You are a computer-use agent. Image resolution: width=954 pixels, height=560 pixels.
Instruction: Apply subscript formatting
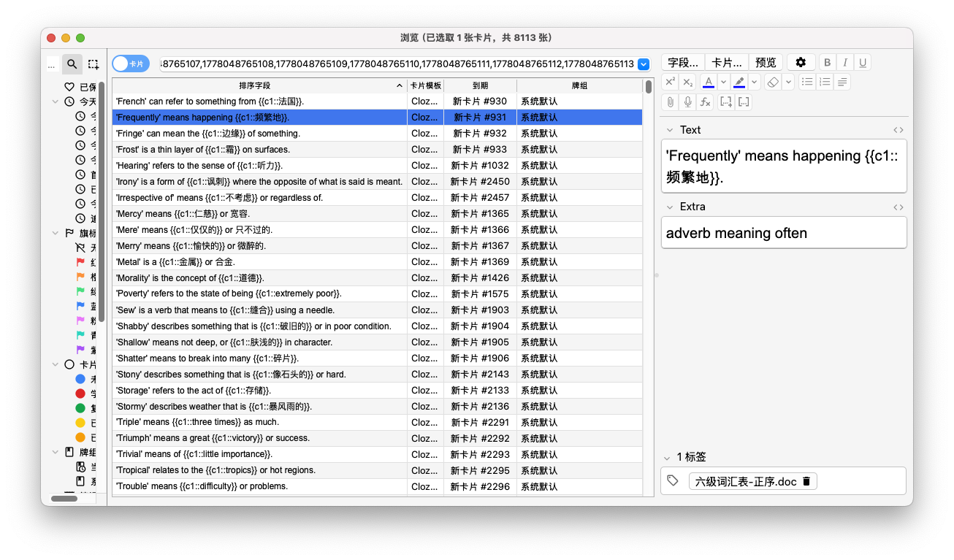point(687,82)
